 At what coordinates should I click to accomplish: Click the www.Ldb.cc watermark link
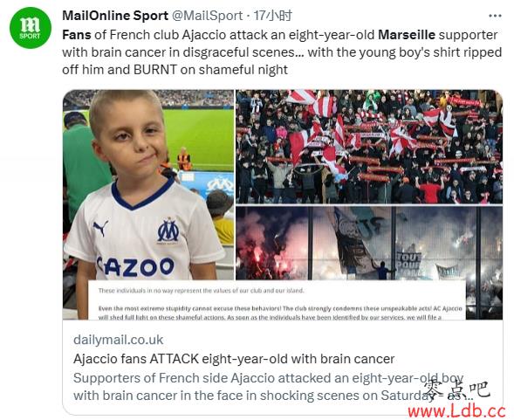[x=457, y=411]
